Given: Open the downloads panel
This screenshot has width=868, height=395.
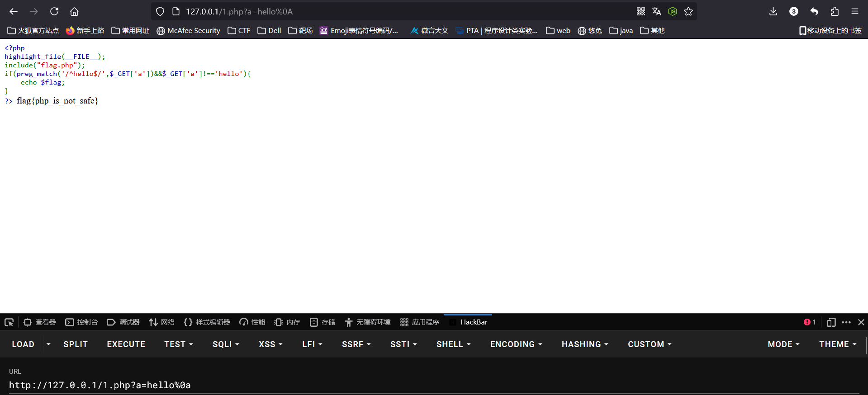Looking at the screenshot, I should (773, 11).
